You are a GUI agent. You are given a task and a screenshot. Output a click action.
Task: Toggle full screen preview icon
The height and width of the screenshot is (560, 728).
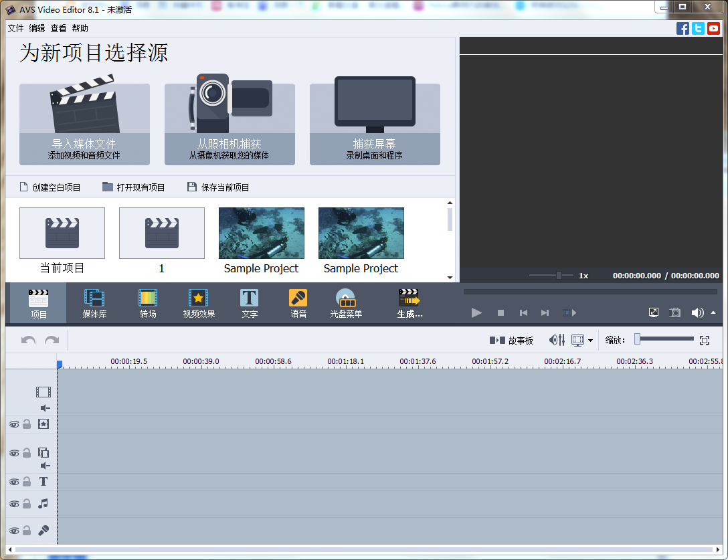pyautogui.click(x=654, y=313)
